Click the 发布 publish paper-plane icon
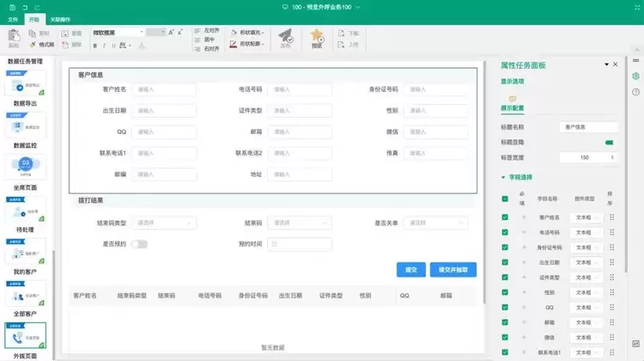644x361 pixels. (286, 36)
